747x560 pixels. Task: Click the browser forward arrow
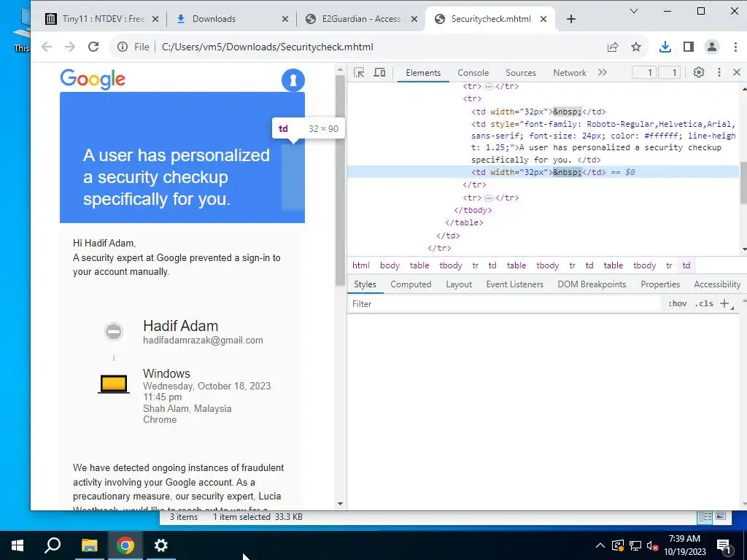pos(70,47)
